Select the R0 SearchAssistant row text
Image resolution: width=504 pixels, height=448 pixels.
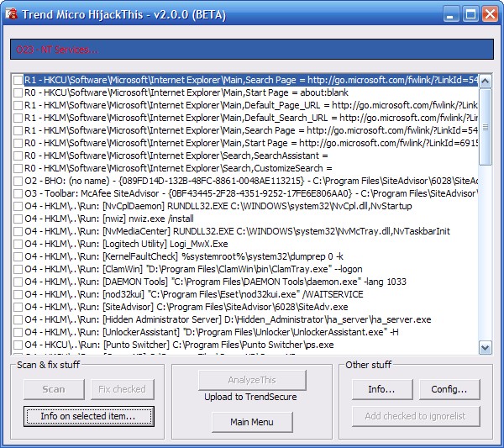[176, 155]
